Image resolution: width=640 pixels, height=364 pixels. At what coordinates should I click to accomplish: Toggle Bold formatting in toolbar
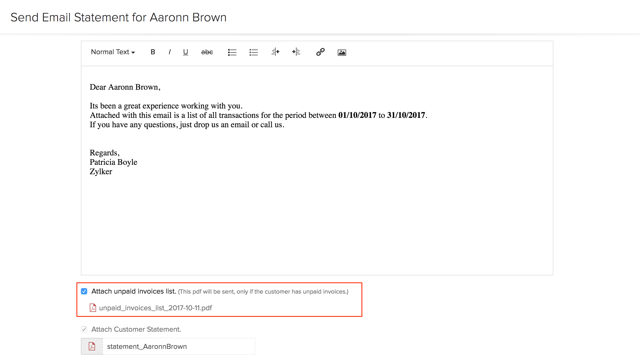pos(153,52)
